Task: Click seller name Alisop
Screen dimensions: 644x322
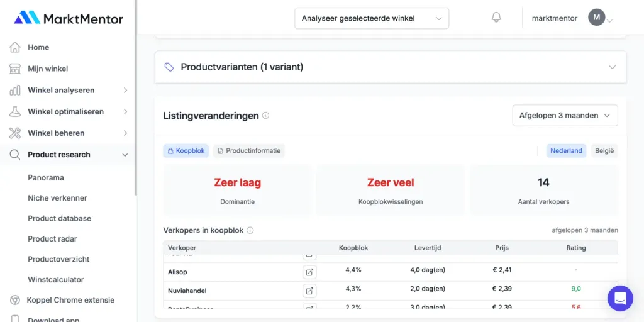Action: 177,272
